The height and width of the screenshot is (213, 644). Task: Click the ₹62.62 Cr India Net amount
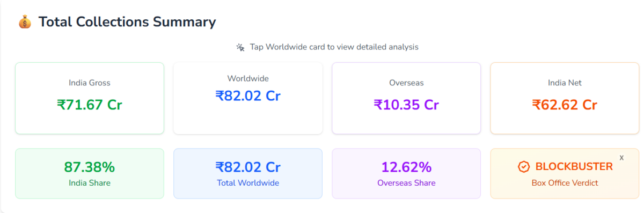(x=565, y=105)
